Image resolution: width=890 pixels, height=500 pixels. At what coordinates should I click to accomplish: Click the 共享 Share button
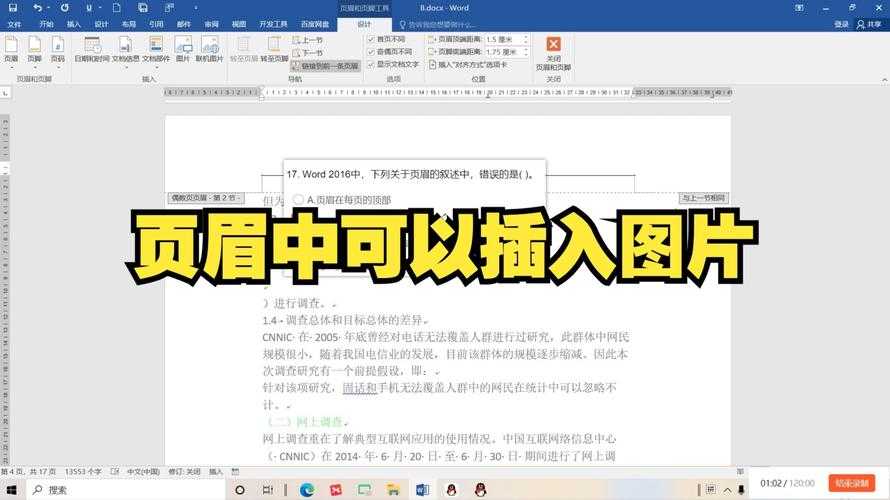869,24
